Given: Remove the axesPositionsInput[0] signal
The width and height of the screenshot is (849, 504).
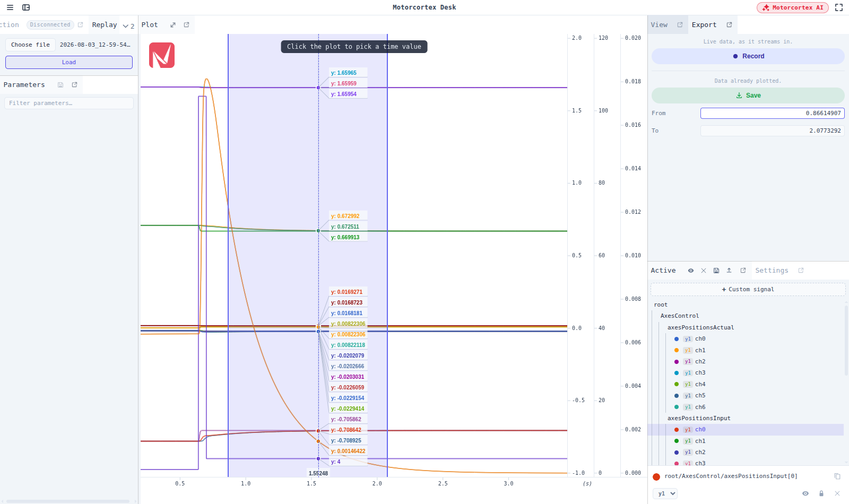Looking at the screenshot, I should coord(837,493).
